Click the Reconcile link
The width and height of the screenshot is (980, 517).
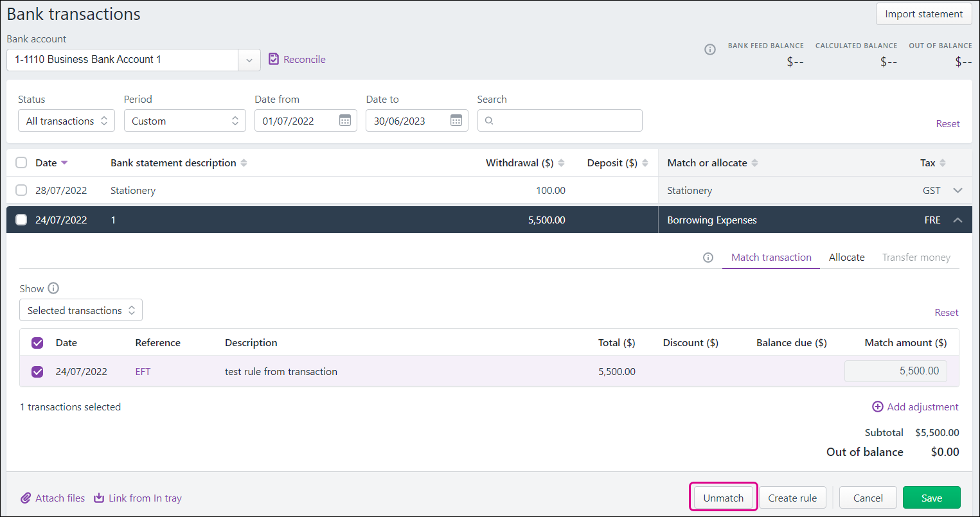tap(304, 59)
